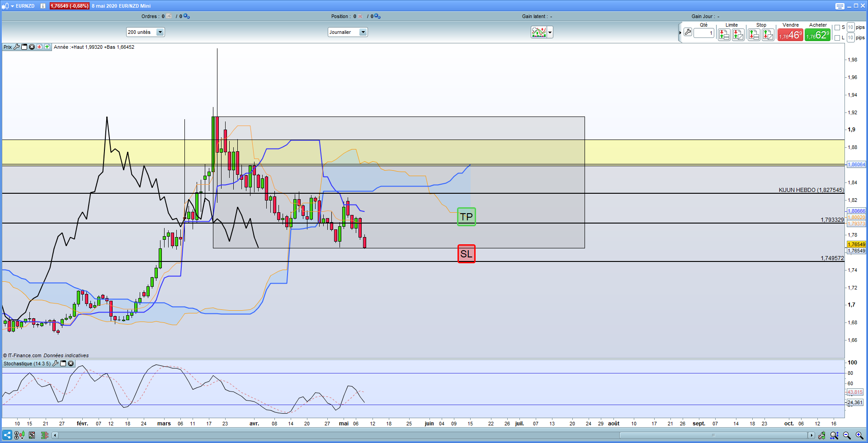Screen dimensions: 868x443
Task: Cancel all orders via the Ordres X icon
Action: click(169, 16)
